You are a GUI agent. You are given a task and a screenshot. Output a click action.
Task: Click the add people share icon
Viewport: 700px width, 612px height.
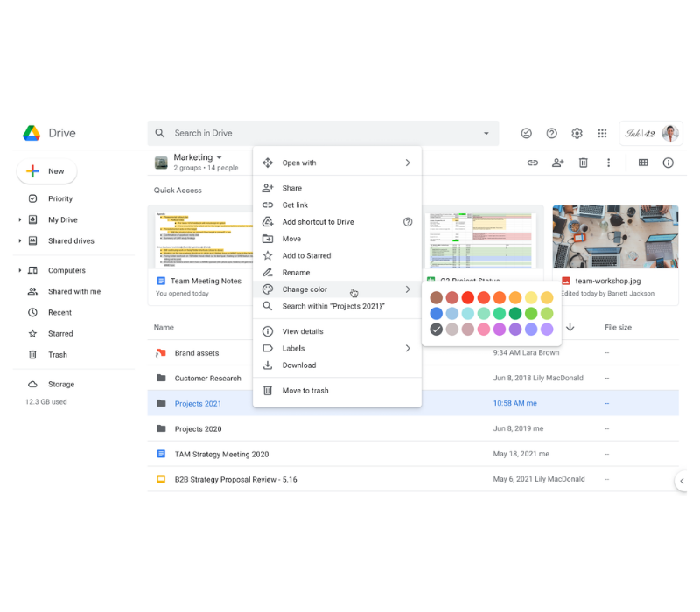tap(557, 163)
